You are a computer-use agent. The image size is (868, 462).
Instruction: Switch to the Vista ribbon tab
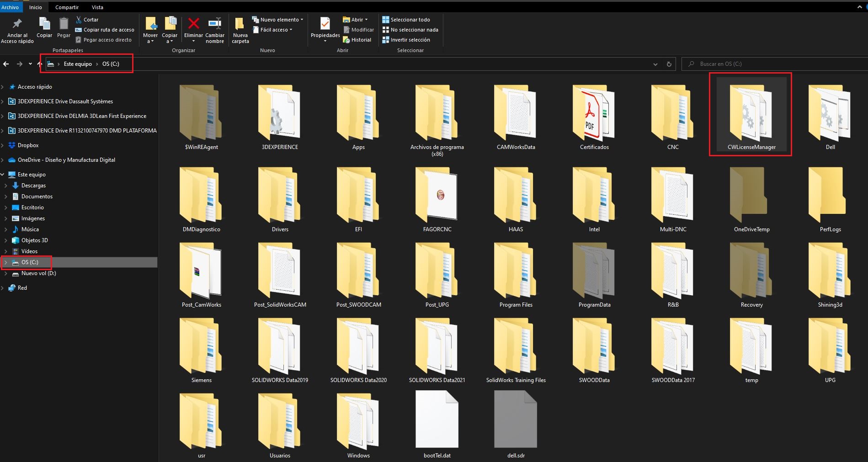coord(97,7)
